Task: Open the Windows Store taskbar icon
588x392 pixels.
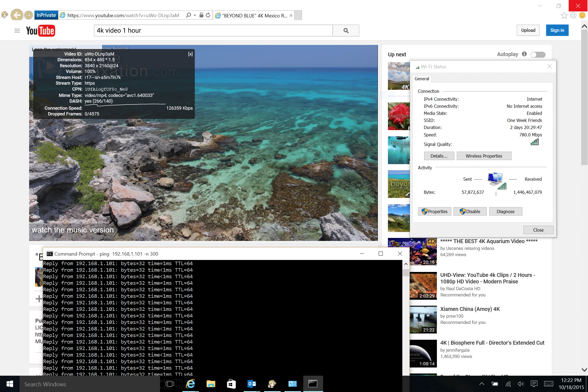Action: 231,384
